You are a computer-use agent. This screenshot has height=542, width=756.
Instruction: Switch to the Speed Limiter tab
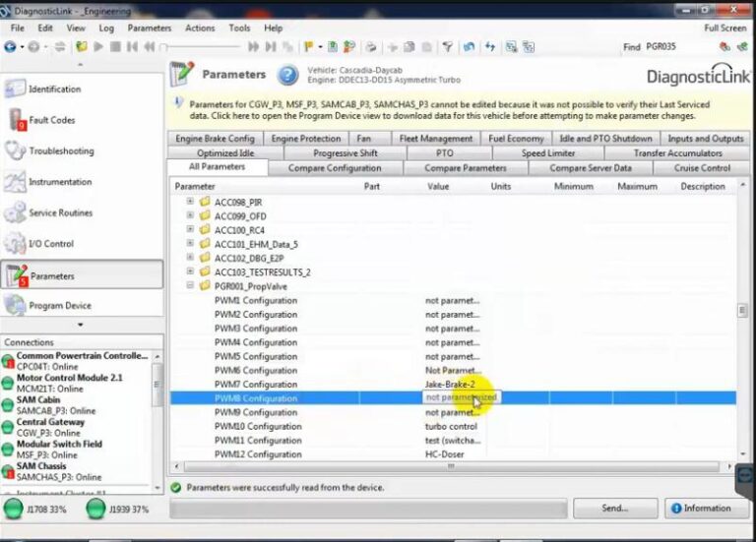point(548,153)
